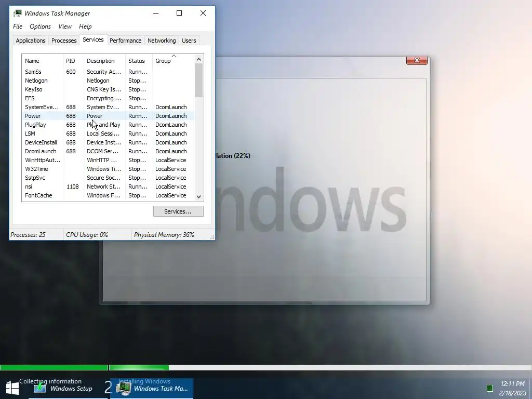Click the CPU Usage: 0% status entry
Image resolution: width=532 pixels, height=399 pixels.
pyautogui.click(x=87, y=234)
